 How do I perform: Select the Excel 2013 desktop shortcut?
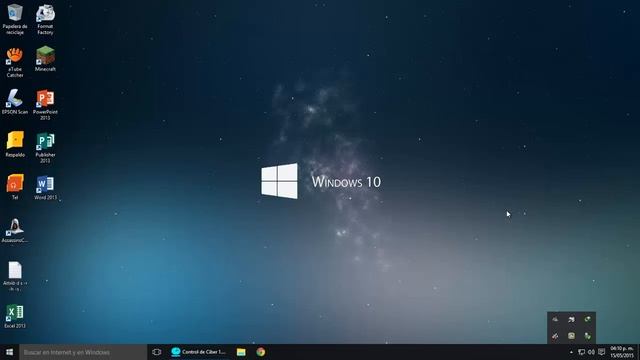(x=15, y=316)
